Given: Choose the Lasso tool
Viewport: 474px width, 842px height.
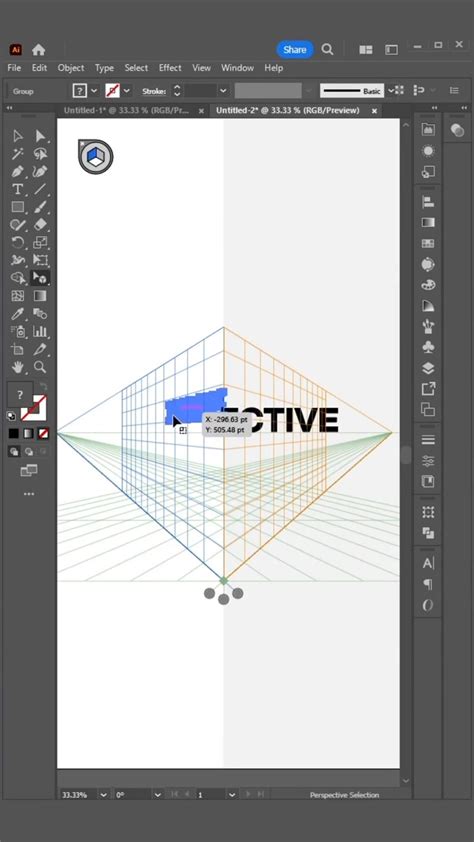Looking at the screenshot, I should point(40,154).
